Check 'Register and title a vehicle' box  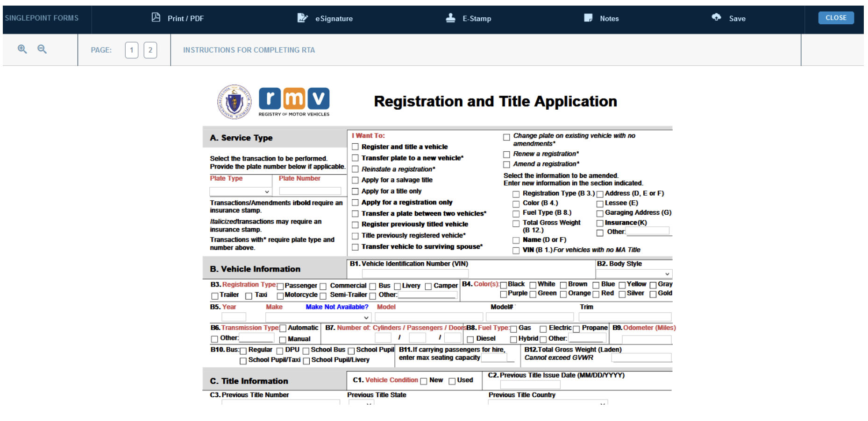click(356, 147)
